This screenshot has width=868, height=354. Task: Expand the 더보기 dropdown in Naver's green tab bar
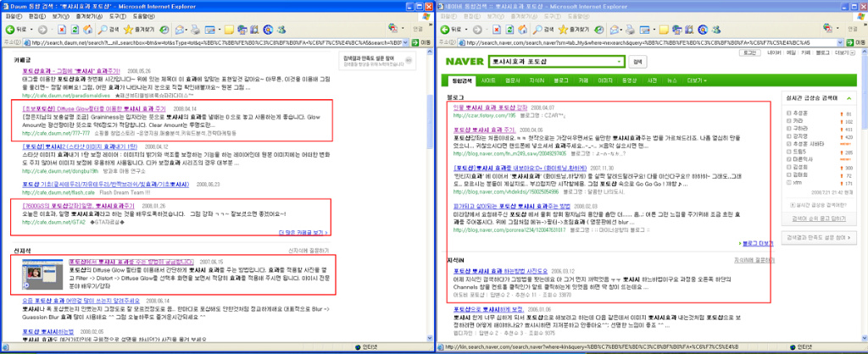coord(697,80)
